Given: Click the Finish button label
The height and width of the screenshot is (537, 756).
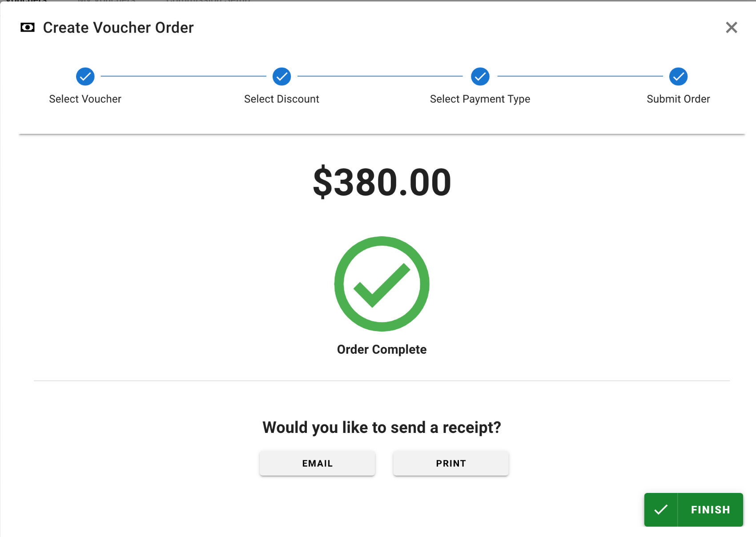Looking at the screenshot, I should click(x=710, y=509).
